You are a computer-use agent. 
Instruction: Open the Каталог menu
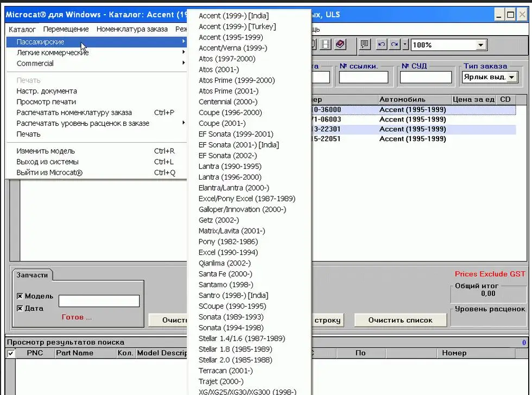click(22, 29)
